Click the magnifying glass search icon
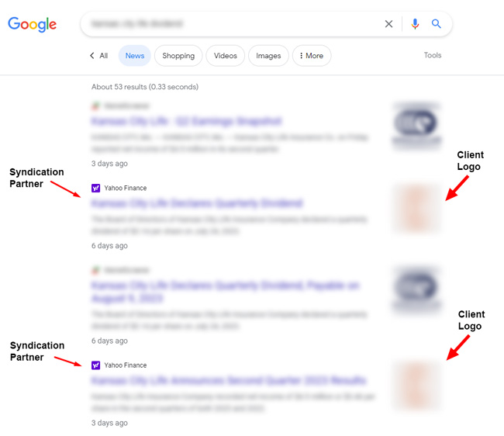The image size is (504, 436). (437, 24)
